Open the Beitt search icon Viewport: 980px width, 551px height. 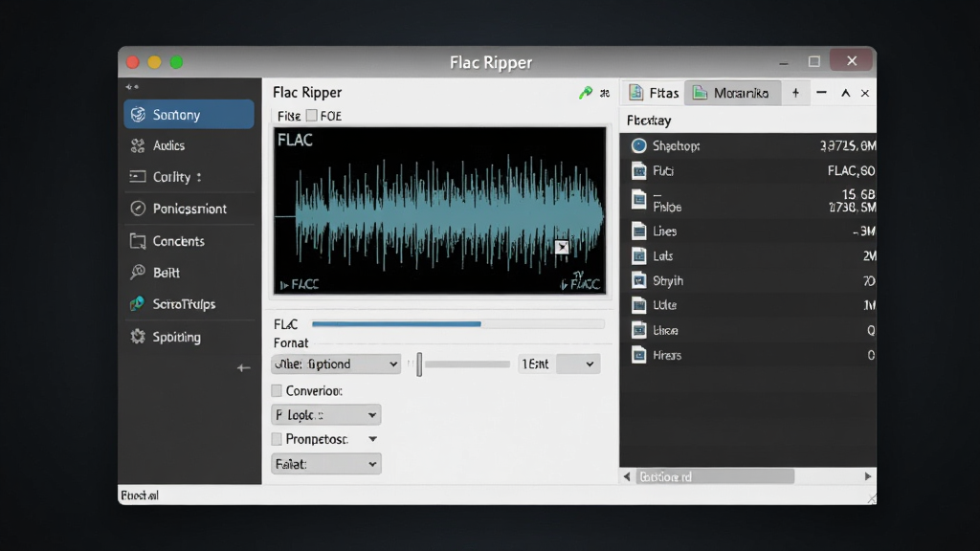(x=138, y=273)
